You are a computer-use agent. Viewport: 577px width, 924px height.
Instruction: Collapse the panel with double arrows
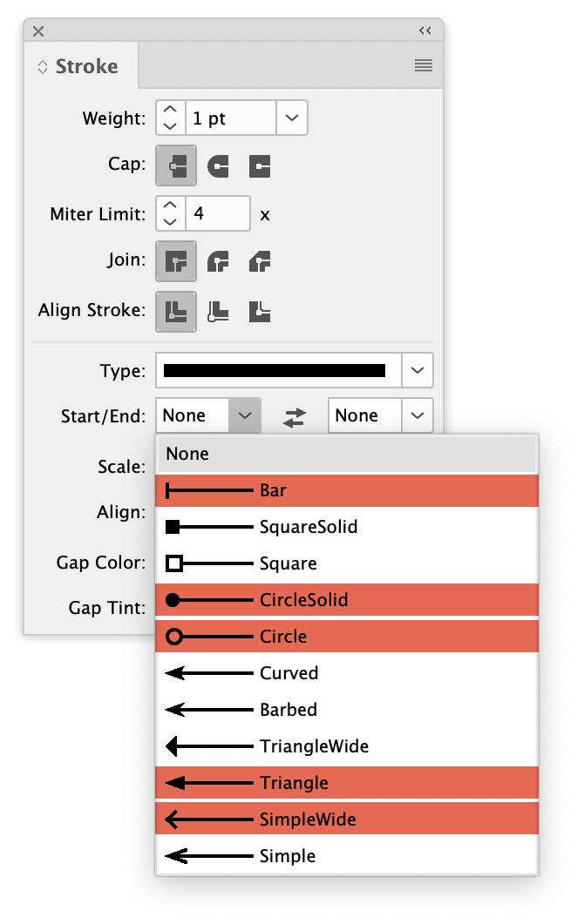tap(425, 30)
